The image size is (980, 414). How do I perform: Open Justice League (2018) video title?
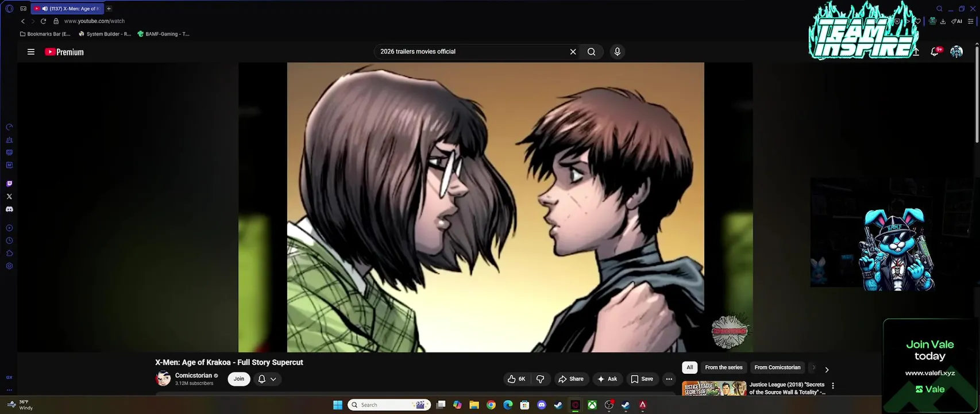coord(787,388)
